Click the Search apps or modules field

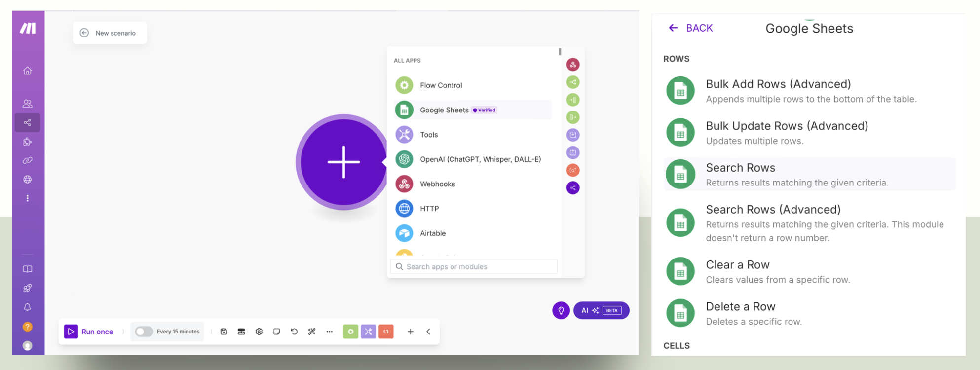(474, 267)
